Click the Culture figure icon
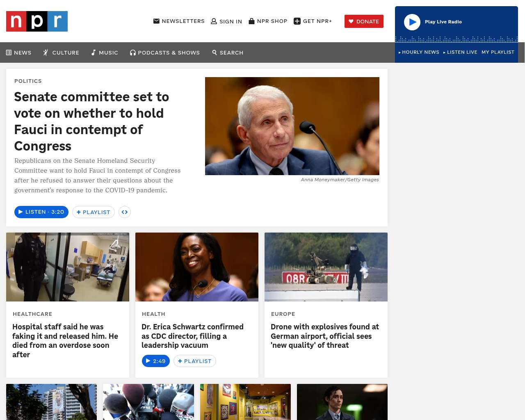This screenshot has width=525, height=420. pos(46,52)
